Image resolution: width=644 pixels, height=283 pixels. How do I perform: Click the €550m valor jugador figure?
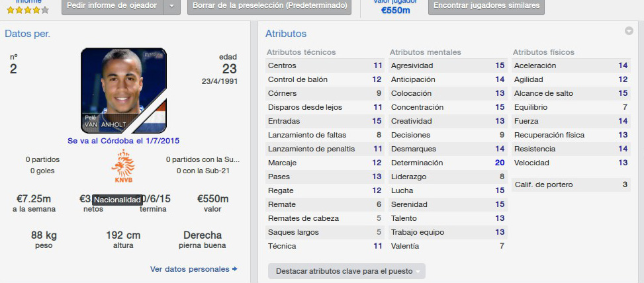point(396,11)
